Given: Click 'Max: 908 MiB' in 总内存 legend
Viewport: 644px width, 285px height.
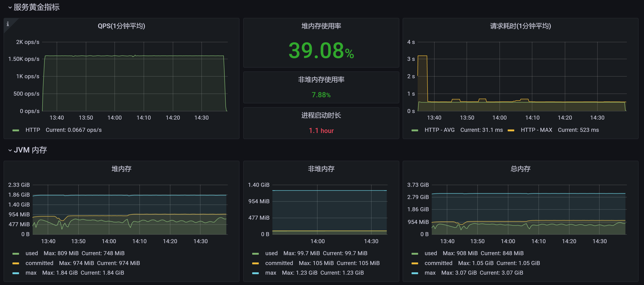Looking at the screenshot, I should [x=460, y=253].
